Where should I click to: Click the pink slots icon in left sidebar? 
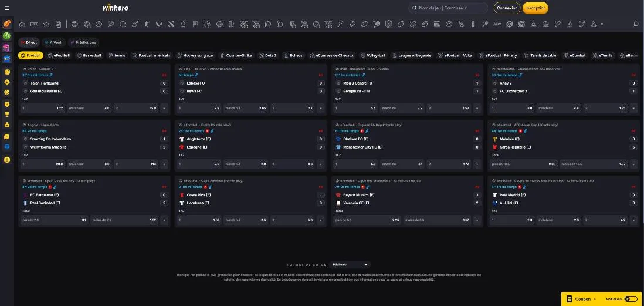pos(7,48)
